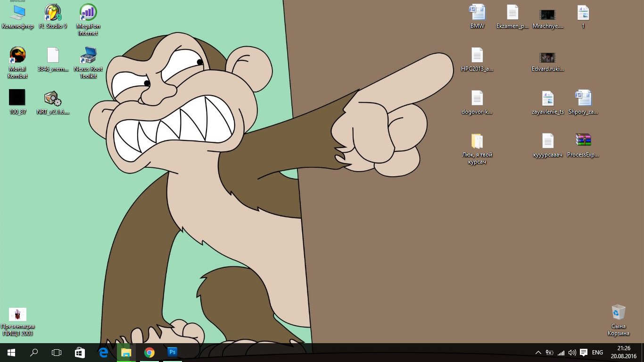Open the Action Center notifications icon
644x362 pixels.
point(584,353)
